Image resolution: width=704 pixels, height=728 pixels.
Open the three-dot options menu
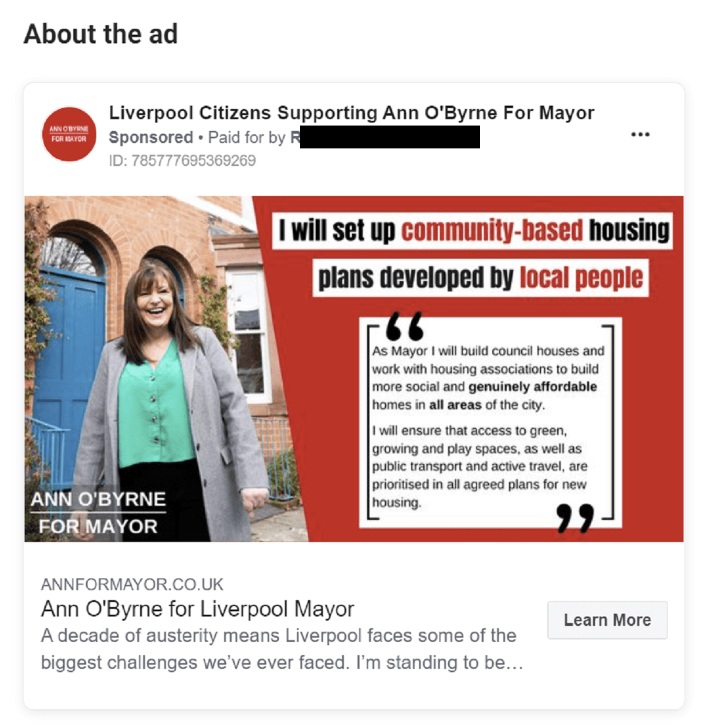pos(640,134)
